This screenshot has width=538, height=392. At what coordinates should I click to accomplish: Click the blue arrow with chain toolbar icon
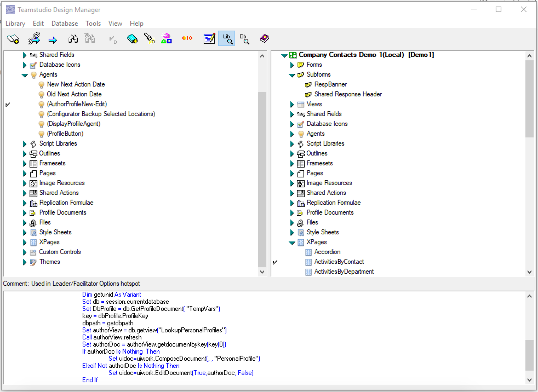tap(34, 39)
